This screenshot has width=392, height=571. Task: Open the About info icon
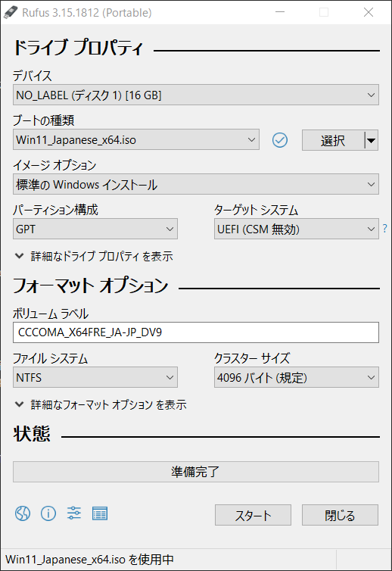(x=48, y=513)
